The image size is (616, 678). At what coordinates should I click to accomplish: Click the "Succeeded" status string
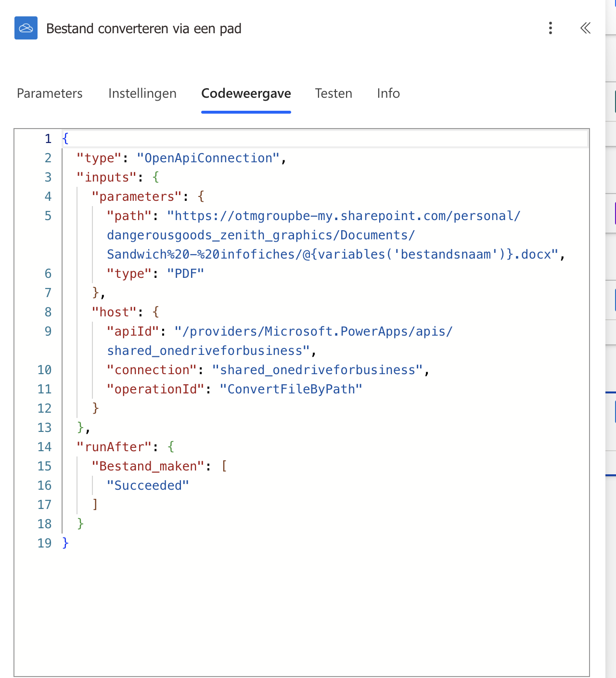[x=148, y=486]
